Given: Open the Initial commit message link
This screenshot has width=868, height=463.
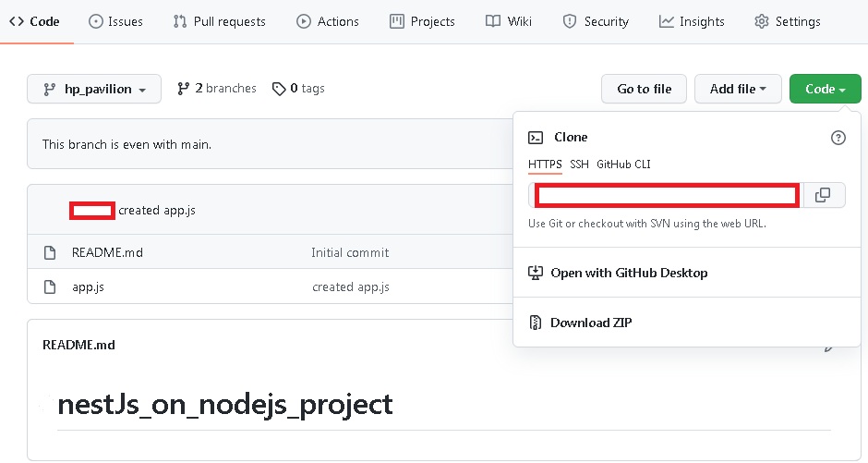Looking at the screenshot, I should pyautogui.click(x=350, y=253).
